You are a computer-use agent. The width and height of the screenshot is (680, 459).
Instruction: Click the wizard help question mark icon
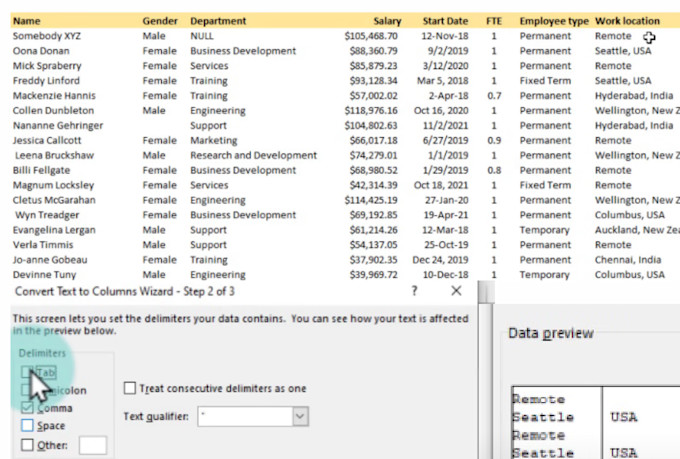coord(415,291)
